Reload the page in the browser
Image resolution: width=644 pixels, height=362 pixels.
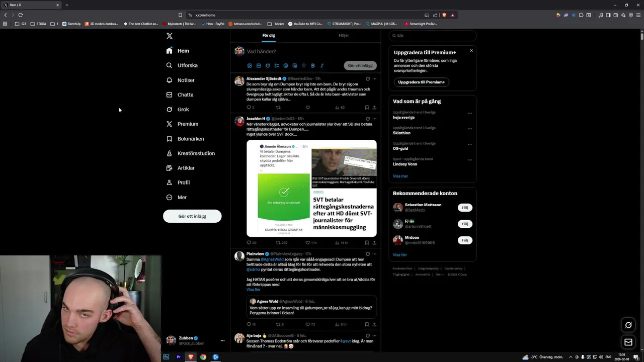(x=21, y=15)
